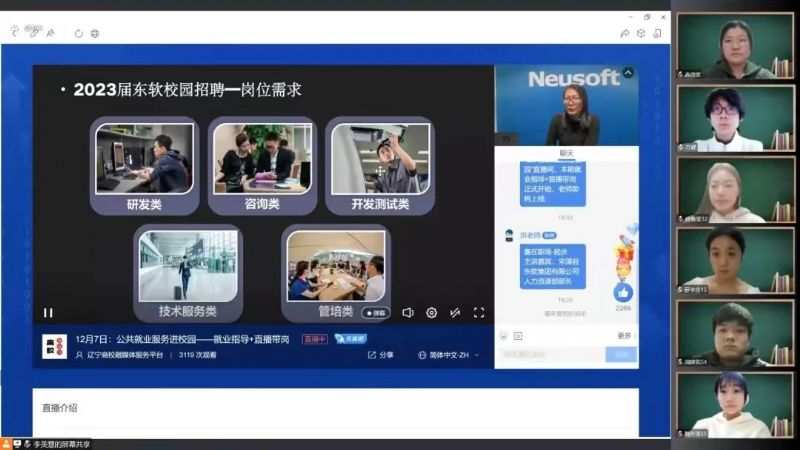Mute the video volume speaker icon
The width and height of the screenshot is (800, 450).
(408, 313)
